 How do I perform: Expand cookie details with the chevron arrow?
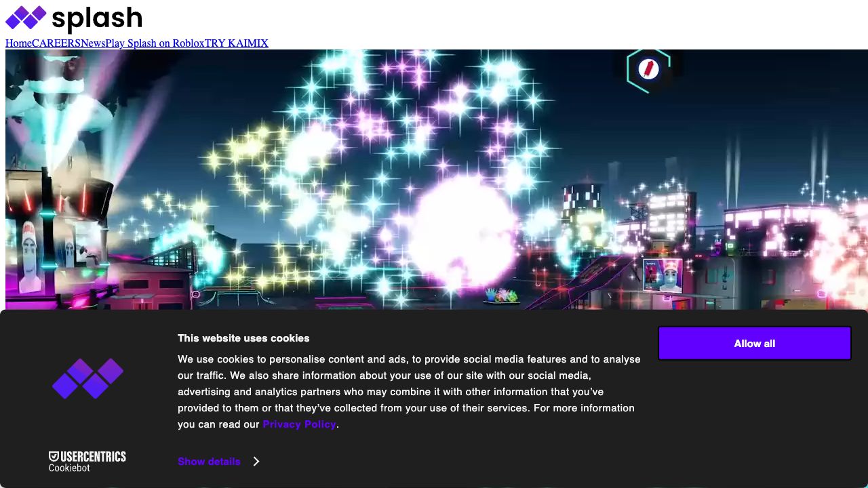256,462
